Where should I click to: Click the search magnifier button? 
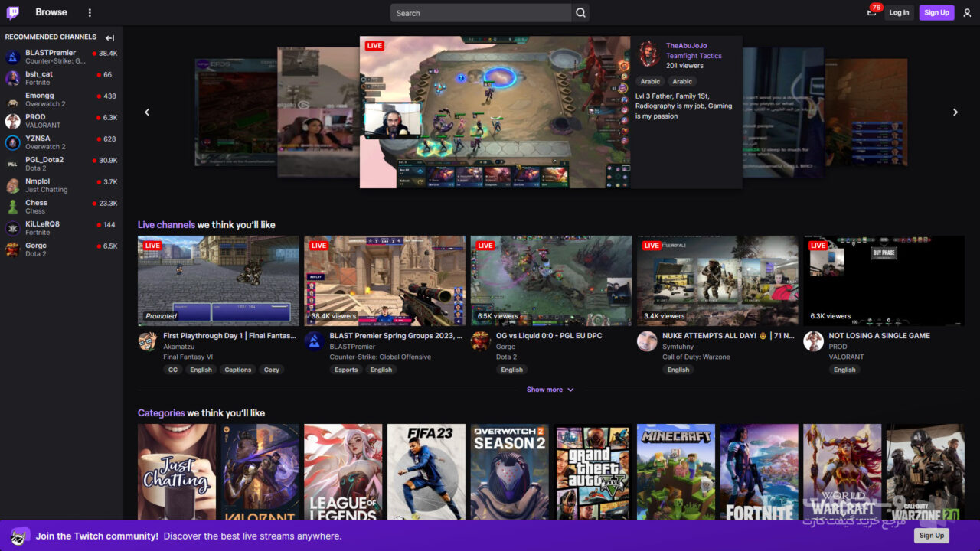580,13
